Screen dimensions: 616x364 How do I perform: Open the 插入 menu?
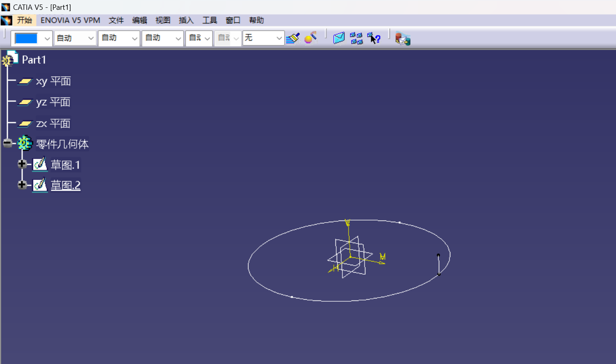pyautogui.click(x=186, y=20)
